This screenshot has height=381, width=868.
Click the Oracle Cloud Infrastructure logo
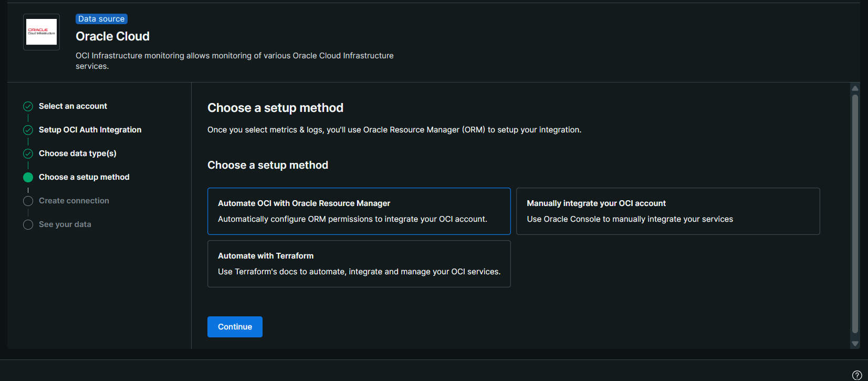coord(41,32)
